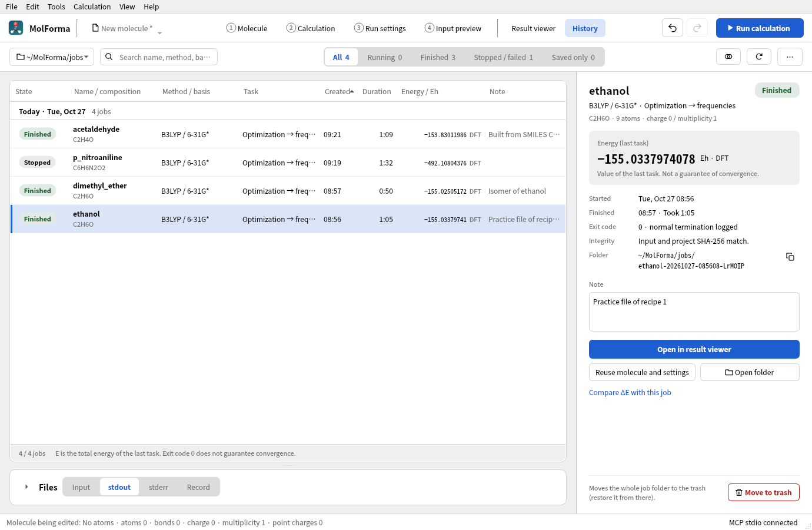Click the view toggle icon button

(728, 57)
